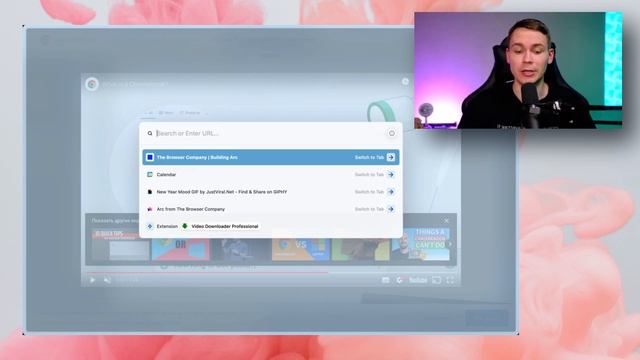Select Arc from The Browser Company result
Viewport: 640px width, 360px height.
tap(271, 209)
